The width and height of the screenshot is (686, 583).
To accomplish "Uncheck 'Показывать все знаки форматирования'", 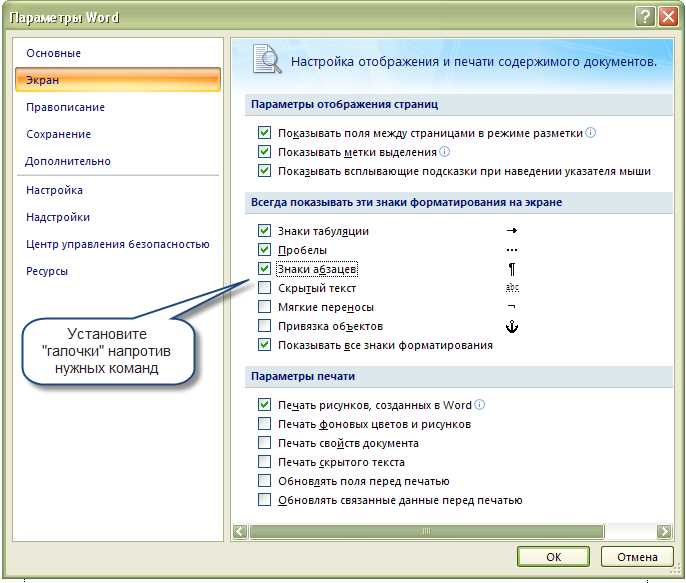I will click(x=264, y=345).
